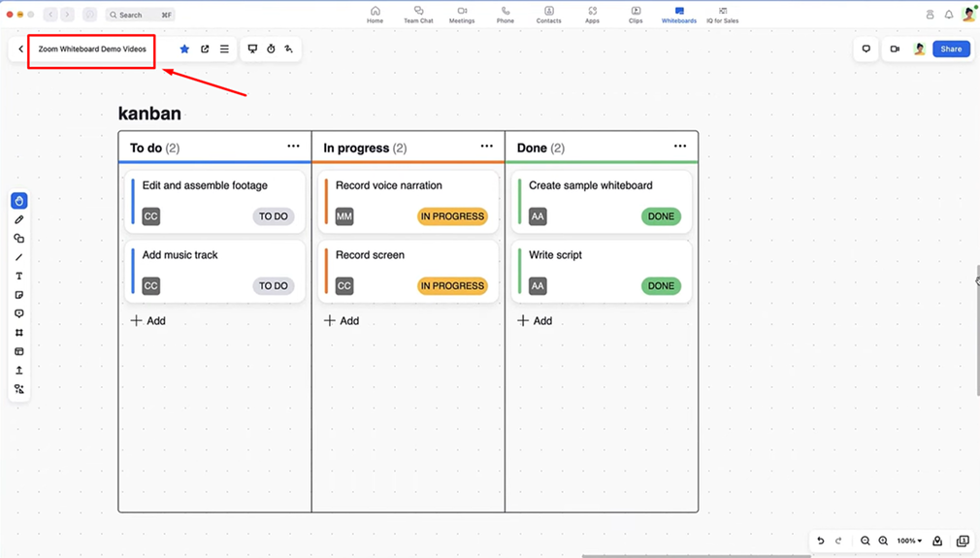
Task: Click the blue Share button
Action: pyautogui.click(x=951, y=49)
